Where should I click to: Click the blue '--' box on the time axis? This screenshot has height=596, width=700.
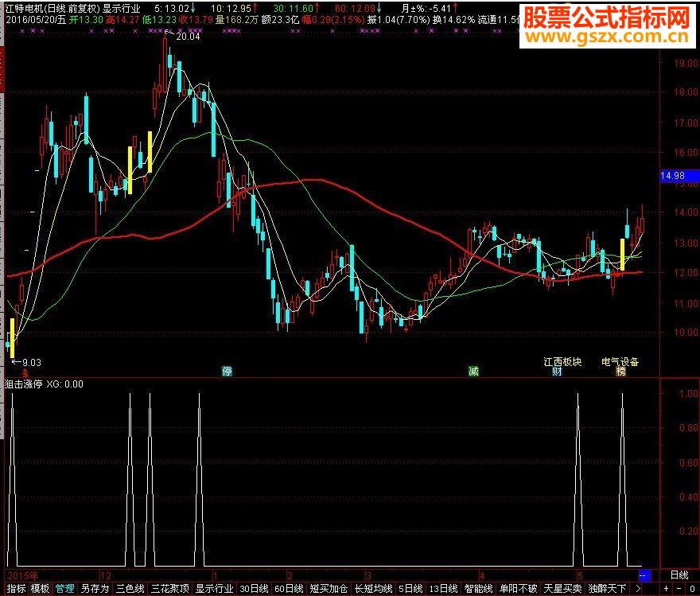tap(644, 575)
